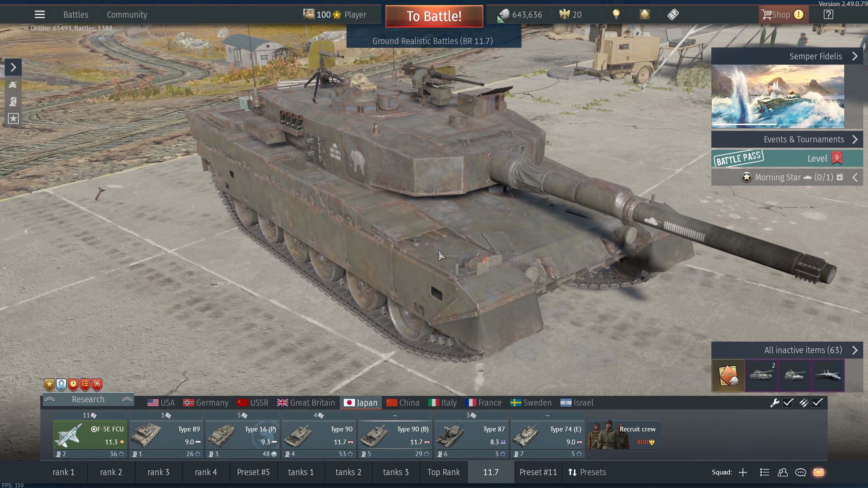This screenshot has width=868, height=488.
Task: Select the Type 87 vehicle slot
Action: click(471, 435)
